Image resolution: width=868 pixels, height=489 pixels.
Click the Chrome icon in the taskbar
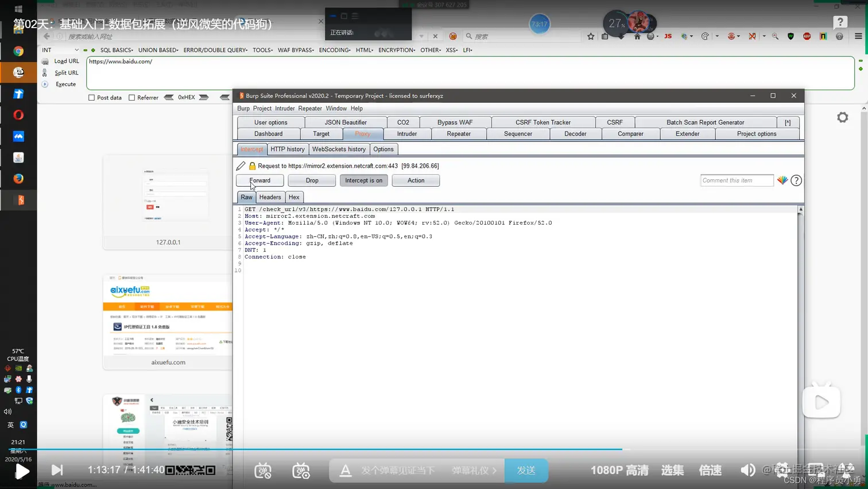coord(18,51)
